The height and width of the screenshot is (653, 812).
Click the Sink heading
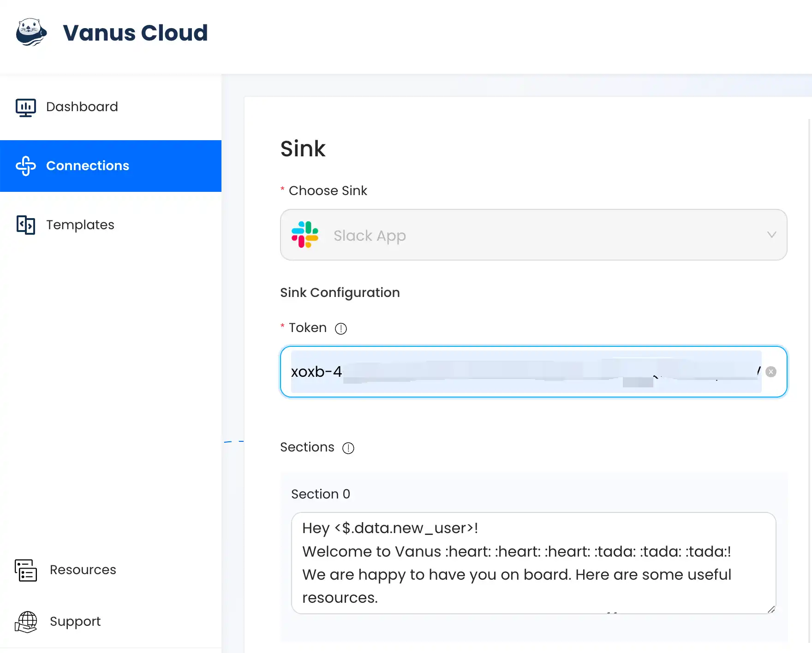[303, 149]
